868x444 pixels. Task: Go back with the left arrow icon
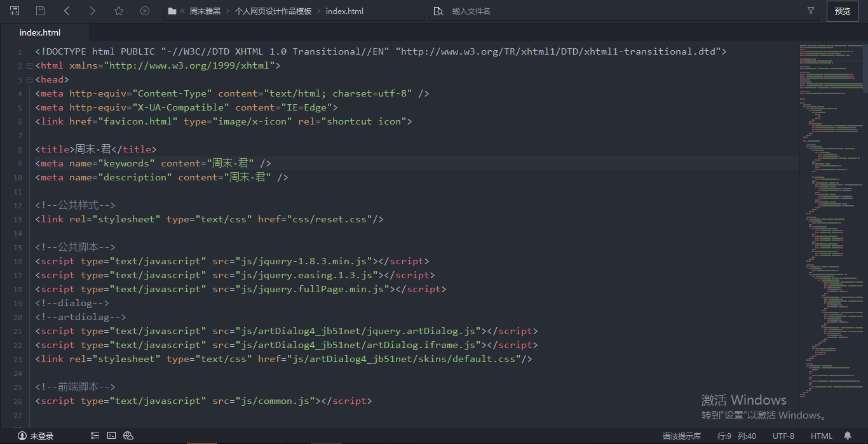[67, 11]
